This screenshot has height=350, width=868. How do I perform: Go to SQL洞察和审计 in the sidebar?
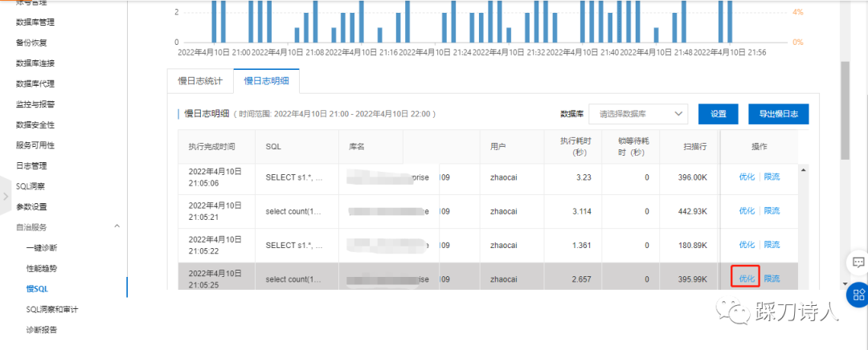point(51,309)
